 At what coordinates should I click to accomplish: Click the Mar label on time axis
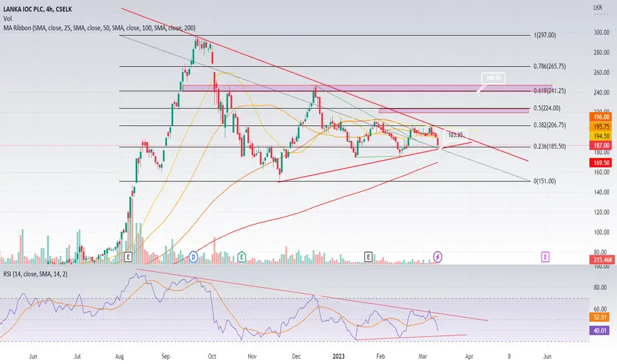click(422, 357)
